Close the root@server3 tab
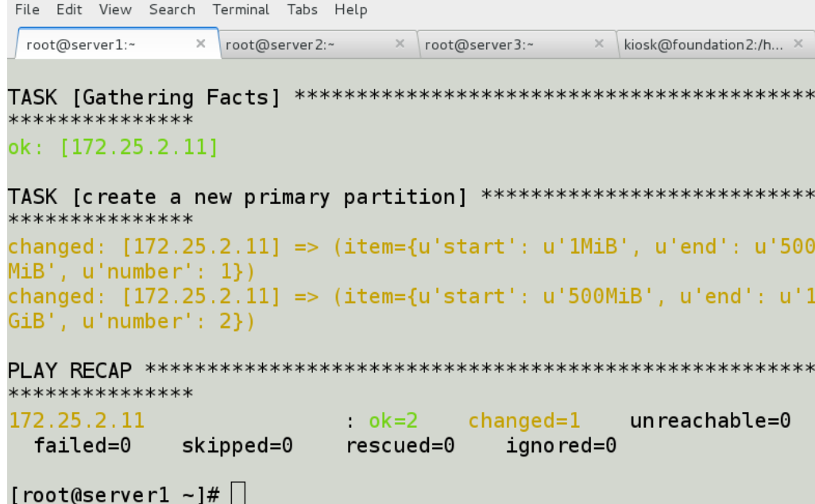The width and height of the screenshot is (815, 504). tap(599, 44)
